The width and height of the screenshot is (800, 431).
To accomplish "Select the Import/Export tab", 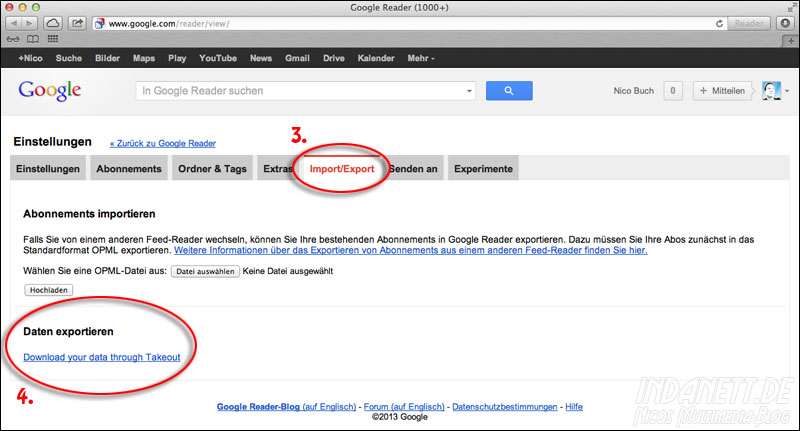I will (x=342, y=169).
